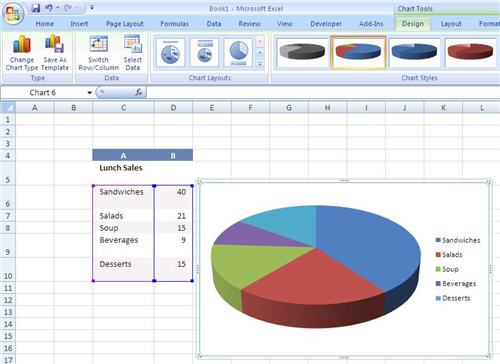Click Change Chart Type icon
Image resolution: width=500 pixels, height=364 pixels.
pos(22,53)
